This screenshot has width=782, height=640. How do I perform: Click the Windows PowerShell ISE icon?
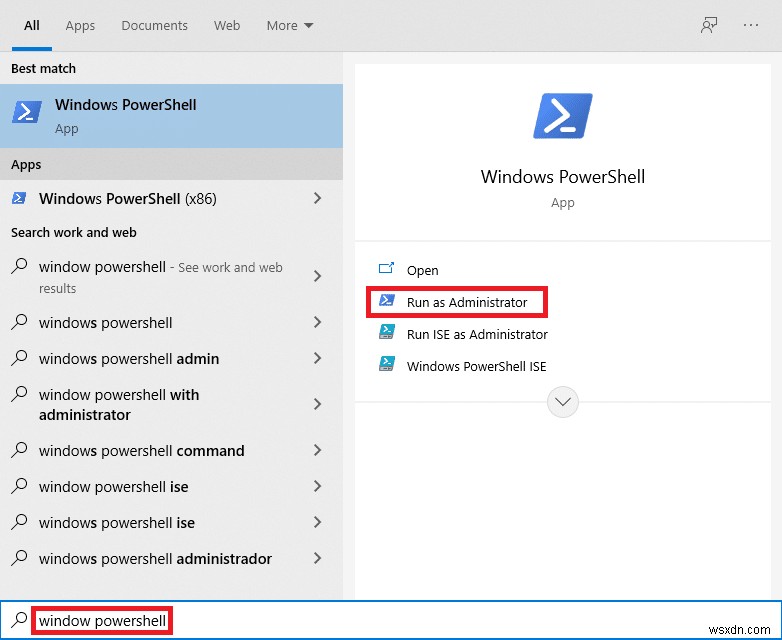(x=386, y=366)
